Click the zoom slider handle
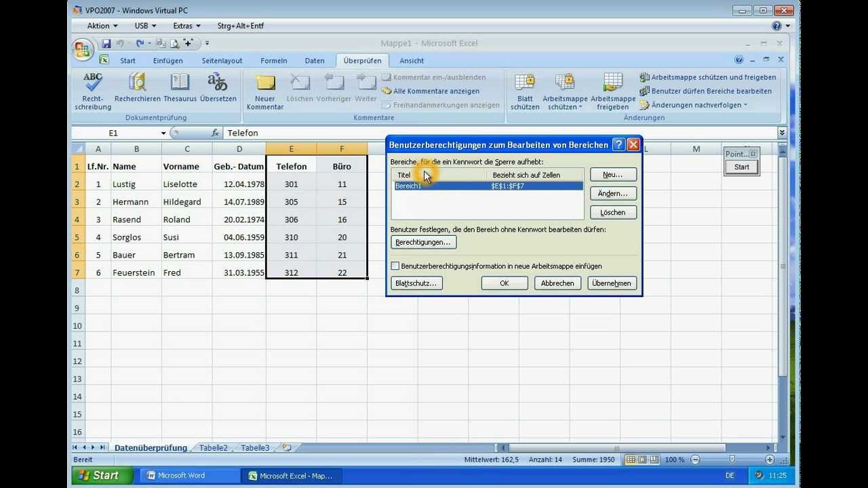Image resolution: width=868 pixels, height=488 pixels. point(732,460)
